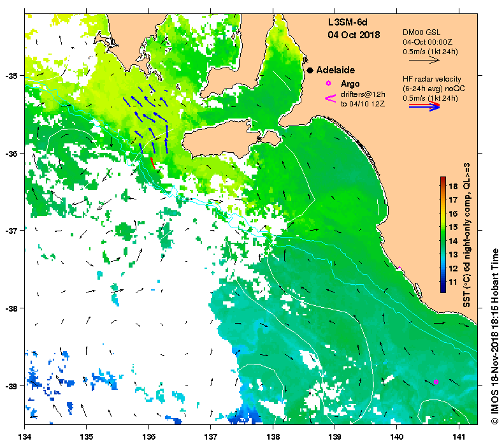Click the '-39' latitude axis label
This screenshot has width=504, height=446.
[11, 385]
